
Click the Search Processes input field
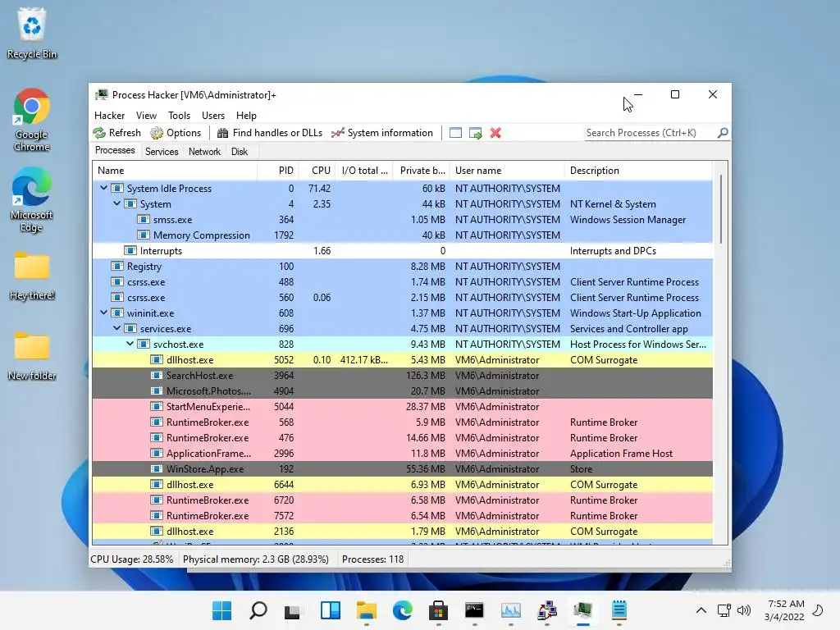(651, 133)
